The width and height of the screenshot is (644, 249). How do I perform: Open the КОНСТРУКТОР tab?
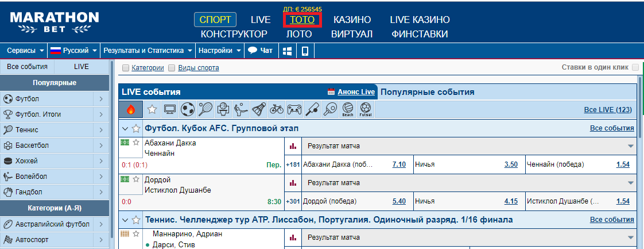[x=234, y=34]
